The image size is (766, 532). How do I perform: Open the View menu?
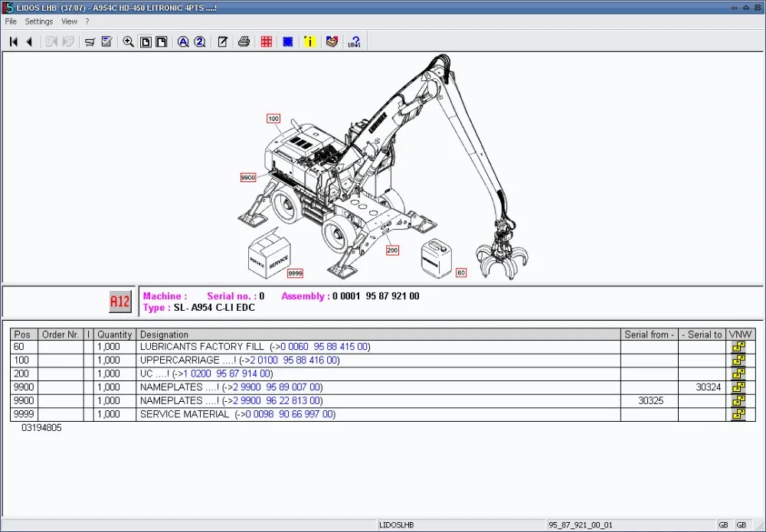69,21
